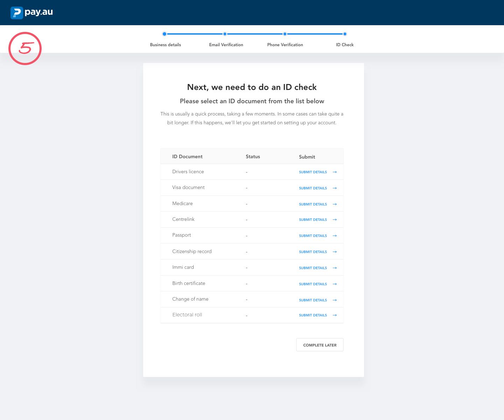Click the arrow icon in Immi card row
Viewport: 504px width, 420px height.
click(x=335, y=268)
